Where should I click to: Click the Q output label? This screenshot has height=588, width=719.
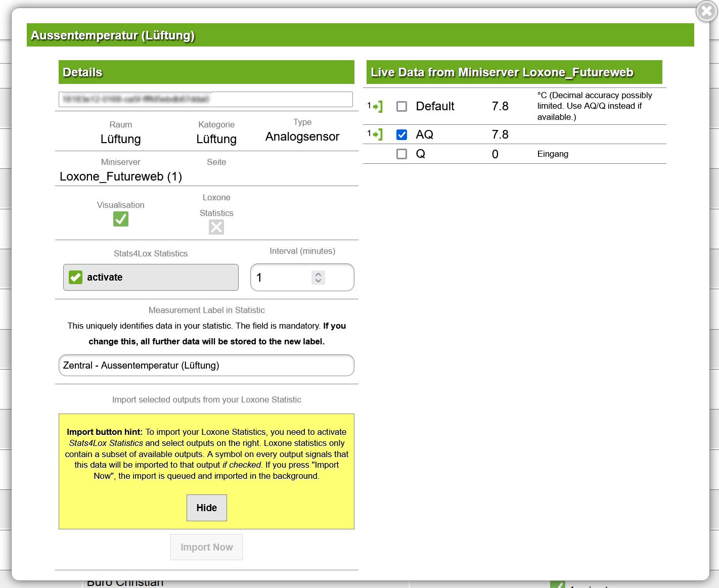420,154
